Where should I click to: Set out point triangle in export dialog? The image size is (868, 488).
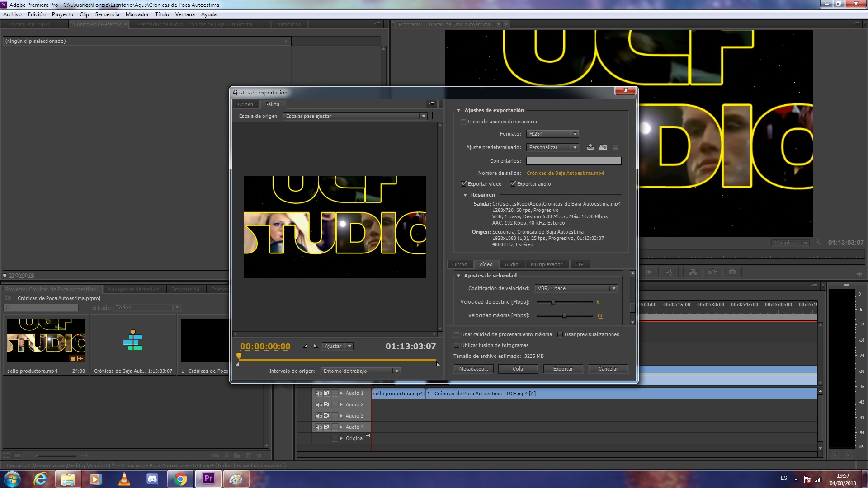click(x=316, y=346)
